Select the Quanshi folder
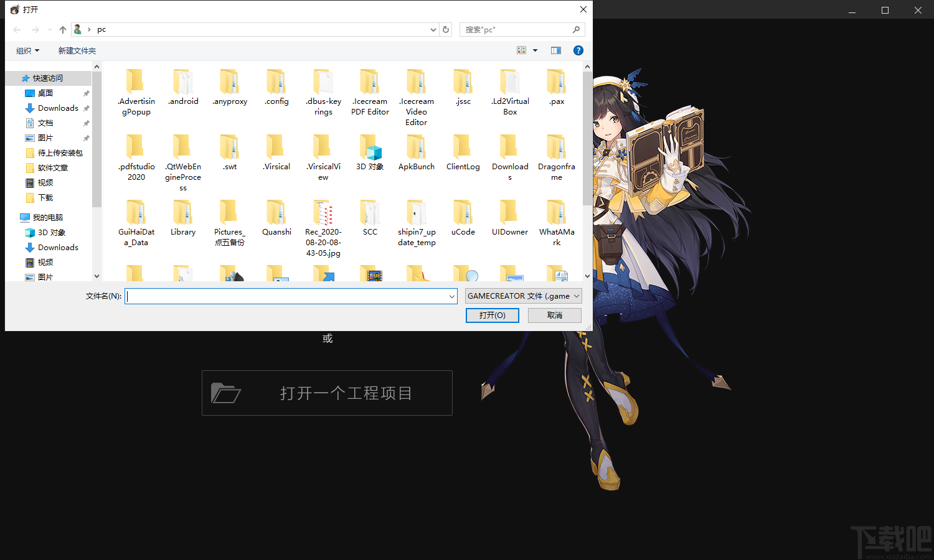This screenshot has height=560, width=934. pyautogui.click(x=276, y=218)
